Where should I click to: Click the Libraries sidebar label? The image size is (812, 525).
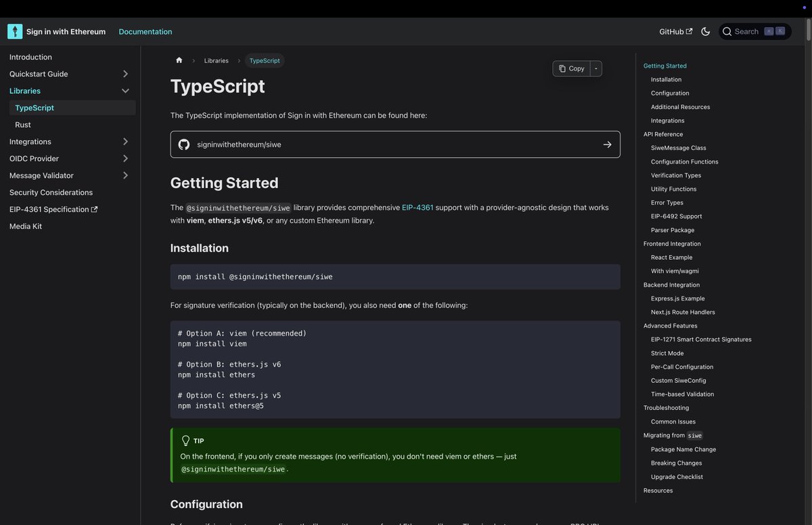(25, 91)
